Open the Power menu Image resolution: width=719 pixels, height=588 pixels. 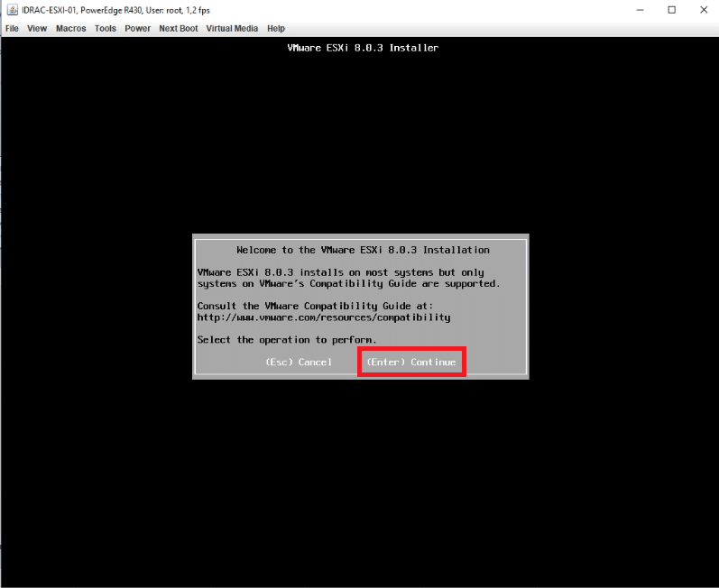pos(138,29)
